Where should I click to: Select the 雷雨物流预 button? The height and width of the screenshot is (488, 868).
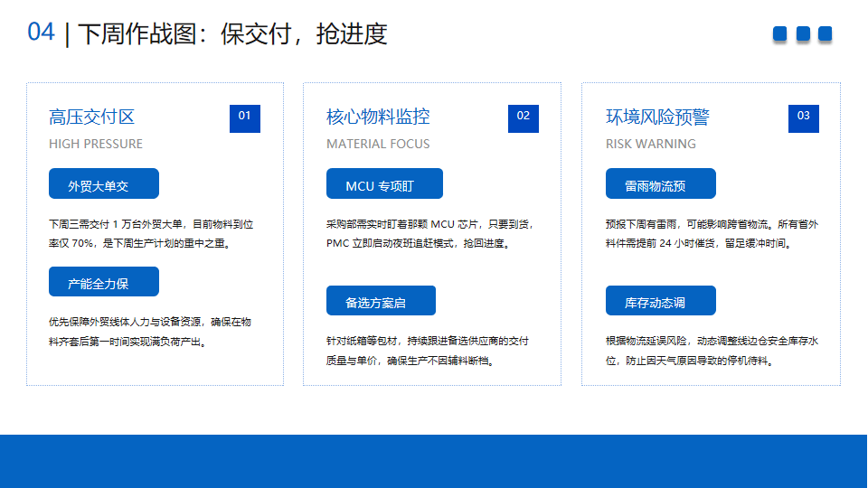[660, 184]
